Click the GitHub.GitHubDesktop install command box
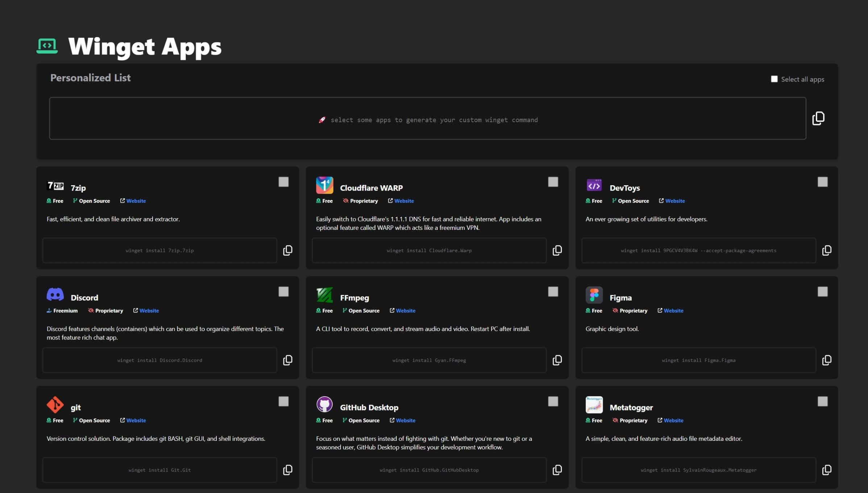The width and height of the screenshot is (868, 493). click(x=429, y=470)
